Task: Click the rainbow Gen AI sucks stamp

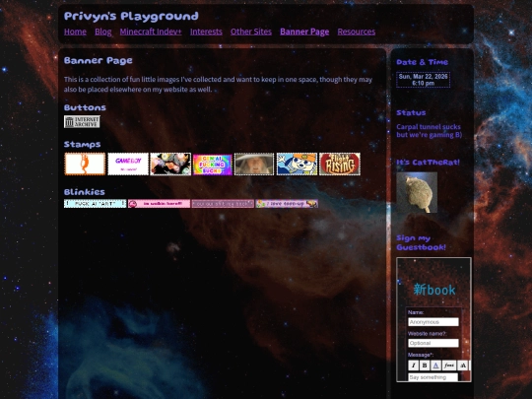Action: tap(213, 165)
